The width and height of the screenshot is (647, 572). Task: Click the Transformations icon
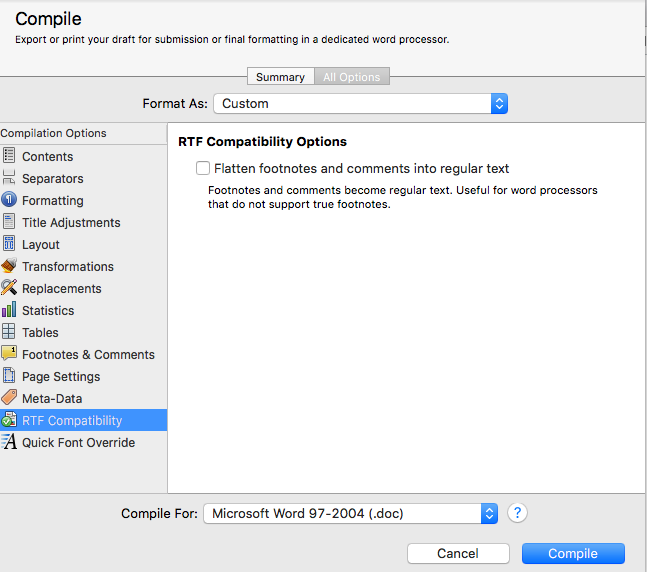pyautogui.click(x=9, y=266)
